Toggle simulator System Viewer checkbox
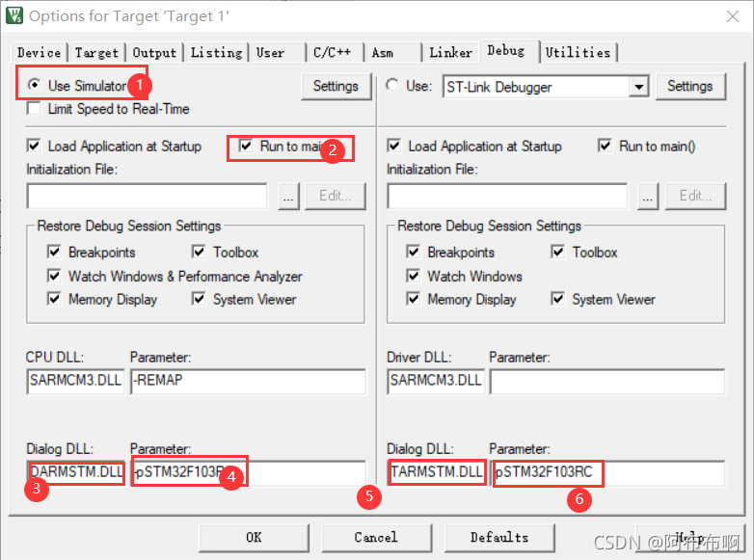Image resolution: width=754 pixels, height=560 pixels. (199, 299)
